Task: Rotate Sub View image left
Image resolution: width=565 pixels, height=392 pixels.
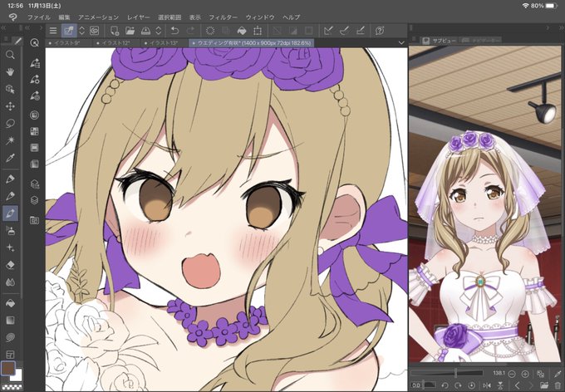Action: (445, 385)
